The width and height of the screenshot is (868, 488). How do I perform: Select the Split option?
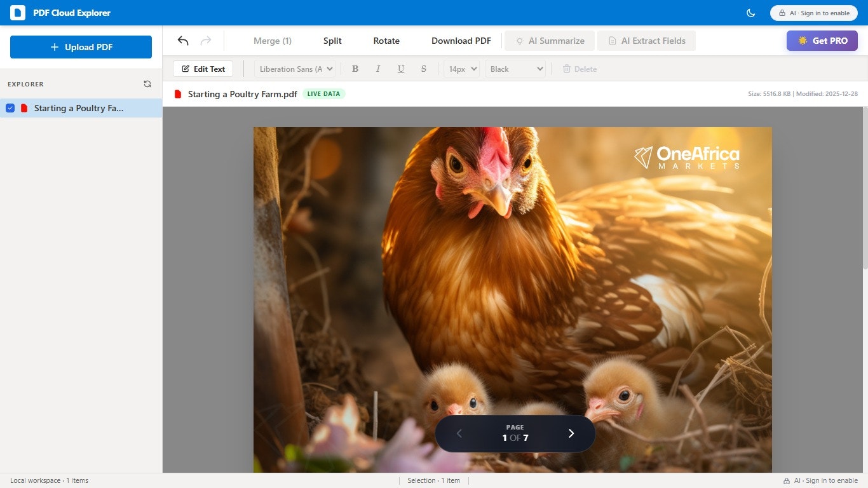(332, 40)
